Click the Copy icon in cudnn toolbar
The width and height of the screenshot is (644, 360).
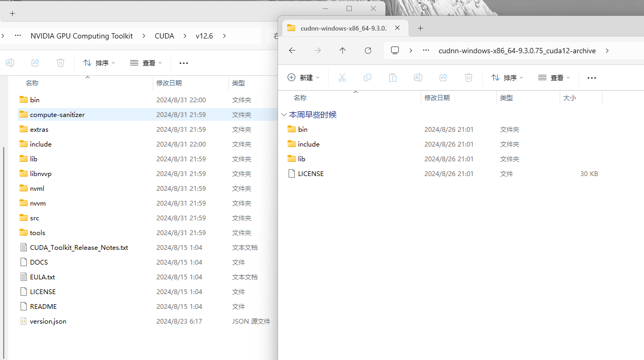pyautogui.click(x=368, y=77)
